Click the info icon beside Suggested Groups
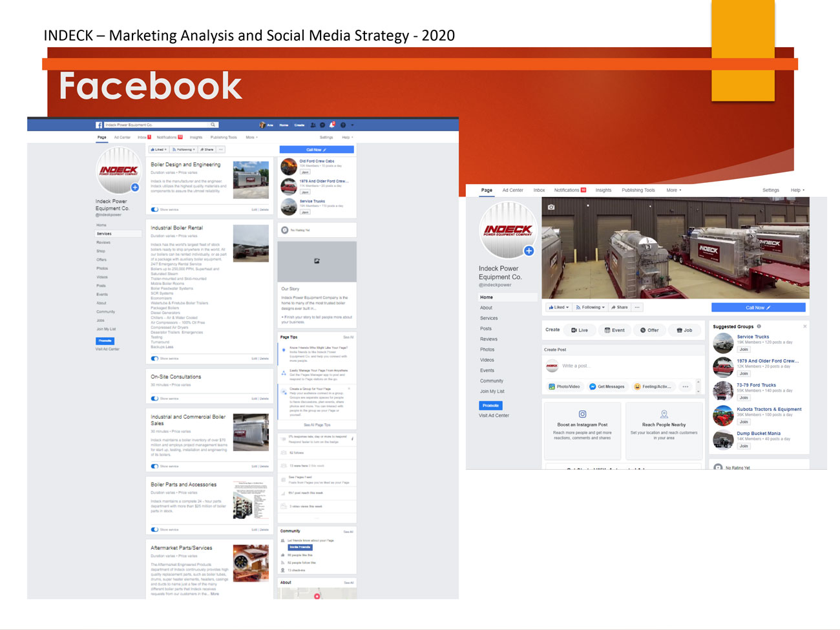The width and height of the screenshot is (840, 630). (x=759, y=326)
